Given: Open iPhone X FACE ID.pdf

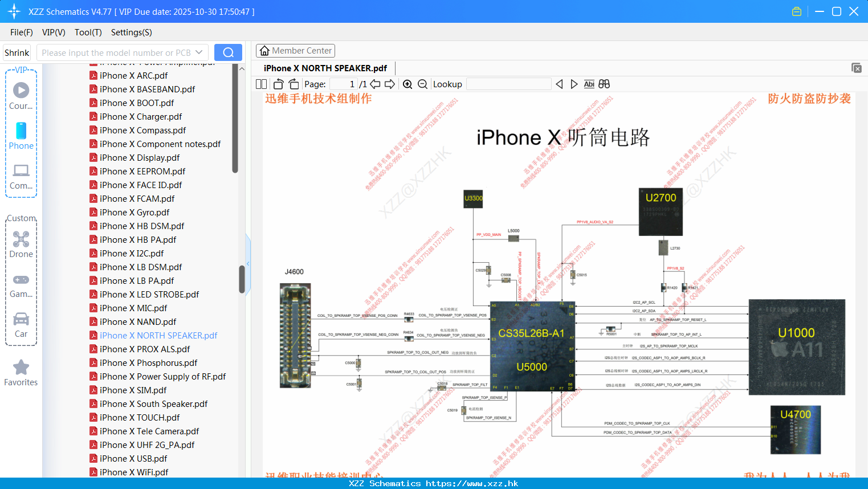Looking at the screenshot, I should click(141, 185).
